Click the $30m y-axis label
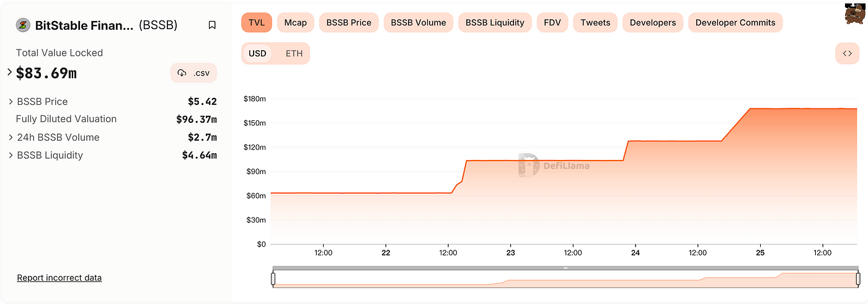 [x=257, y=220]
